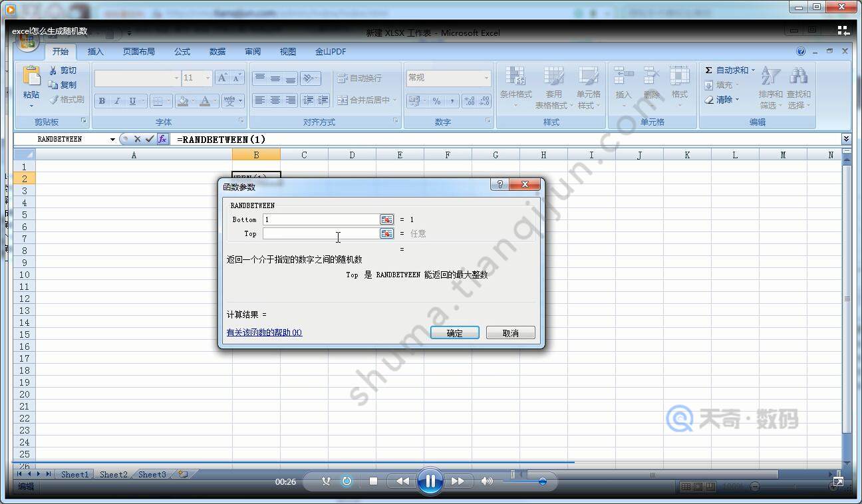Click the Paste (粘贴) clipboard icon
Screen dimensions: 862x504
coord(31,76)
